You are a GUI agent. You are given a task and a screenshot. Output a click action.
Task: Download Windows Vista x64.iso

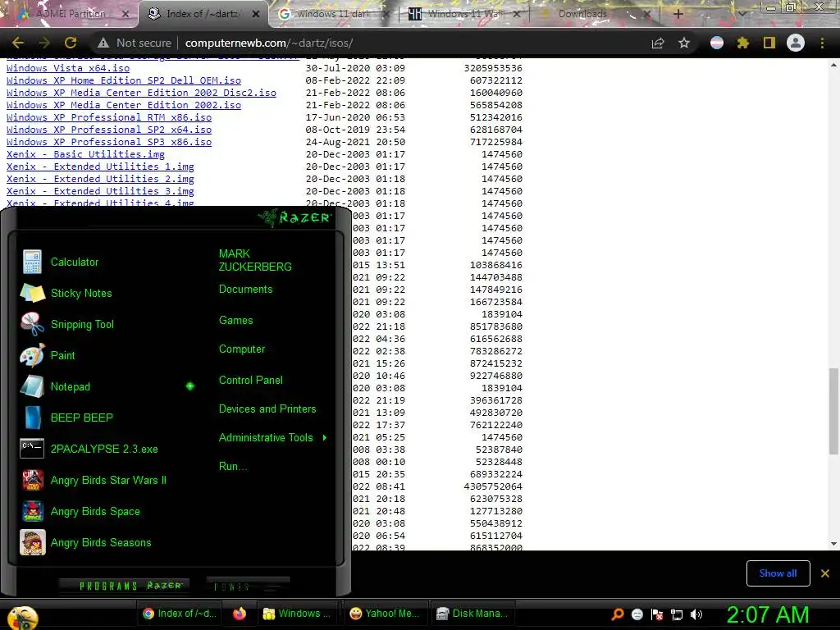click(x=68, y=68)
